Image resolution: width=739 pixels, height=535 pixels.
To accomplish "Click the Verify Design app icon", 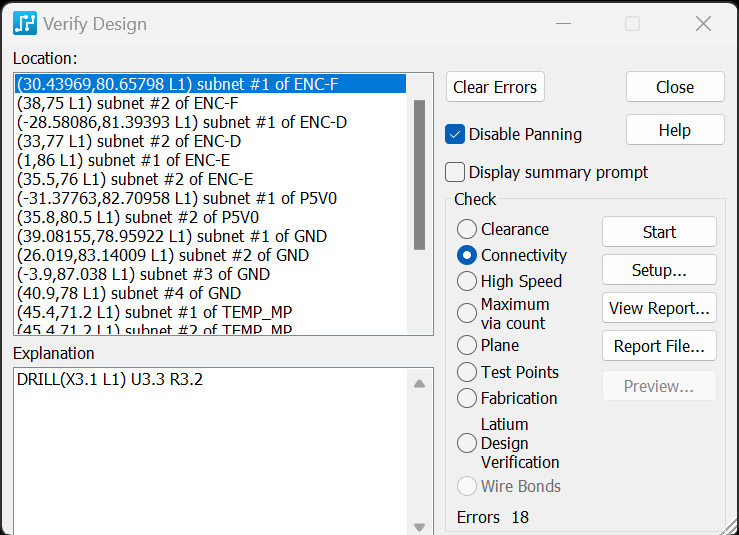I will 25,23.
